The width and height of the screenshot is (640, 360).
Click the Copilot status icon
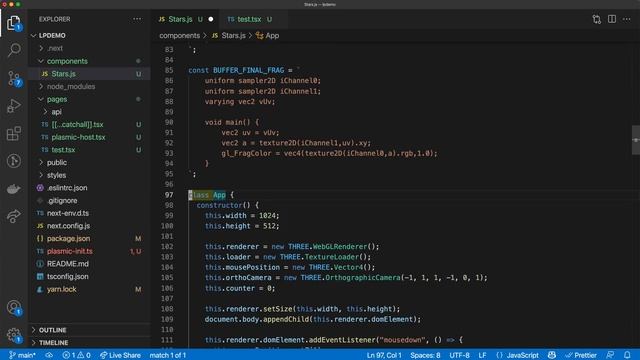pyautogui.click(x=552, y=355)
